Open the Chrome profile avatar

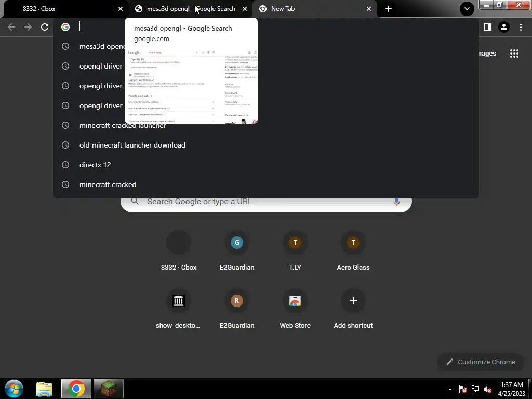click(504, 27)
